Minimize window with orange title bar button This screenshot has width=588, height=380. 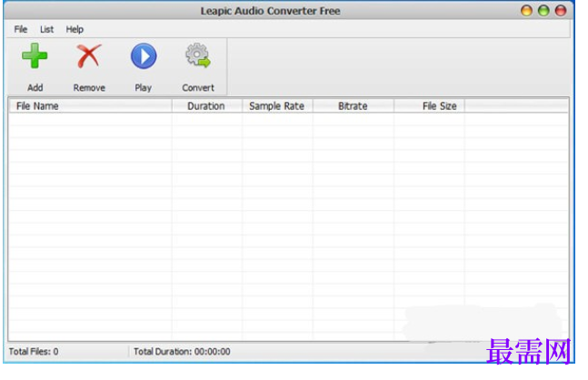click(x=526, y=11)
